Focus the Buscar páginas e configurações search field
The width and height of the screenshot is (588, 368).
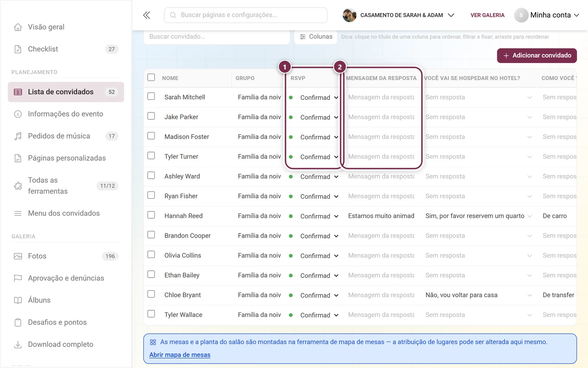point(246,15)
